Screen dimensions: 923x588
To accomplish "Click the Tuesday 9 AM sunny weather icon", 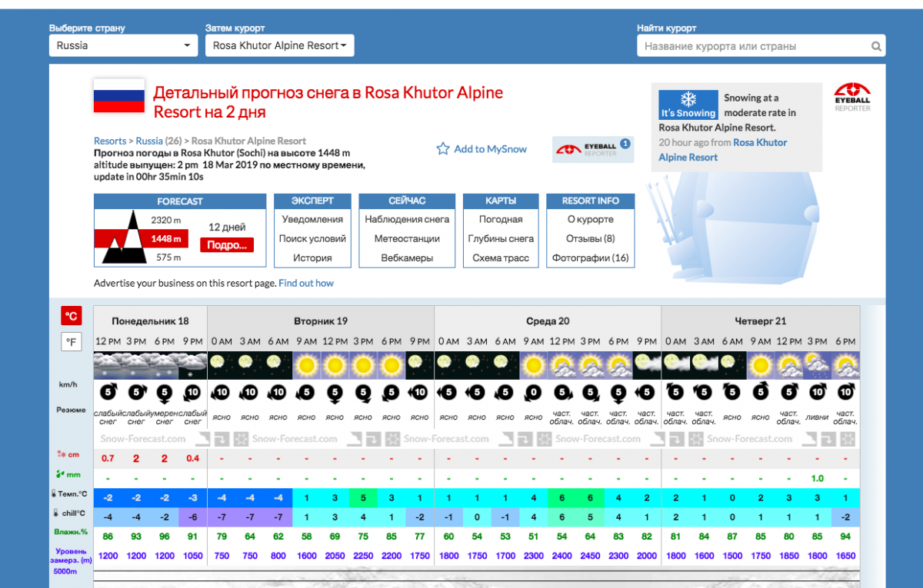I will pos(307,365).
